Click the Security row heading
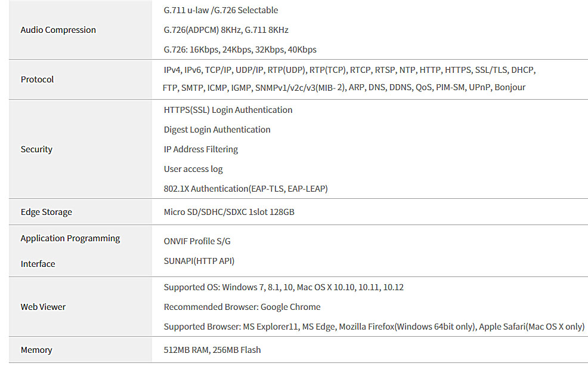This screenshot has width=588, height=366. point(36,149)
